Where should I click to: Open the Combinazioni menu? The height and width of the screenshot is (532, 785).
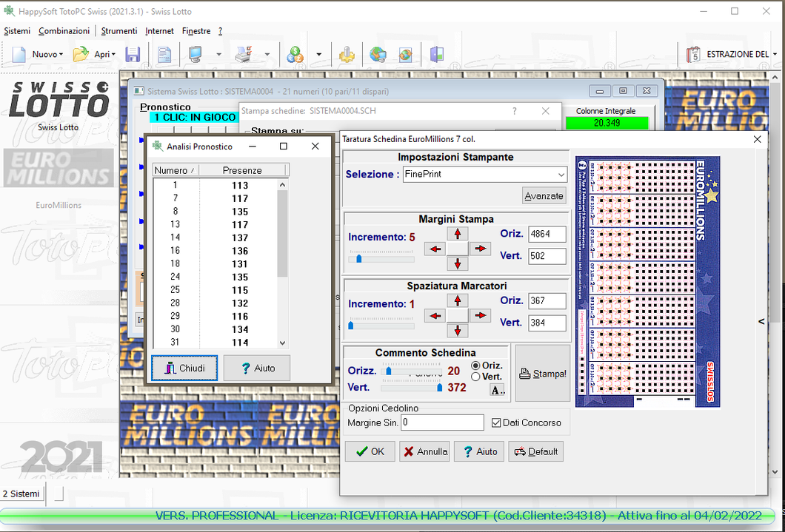click(x=64, y=31)
